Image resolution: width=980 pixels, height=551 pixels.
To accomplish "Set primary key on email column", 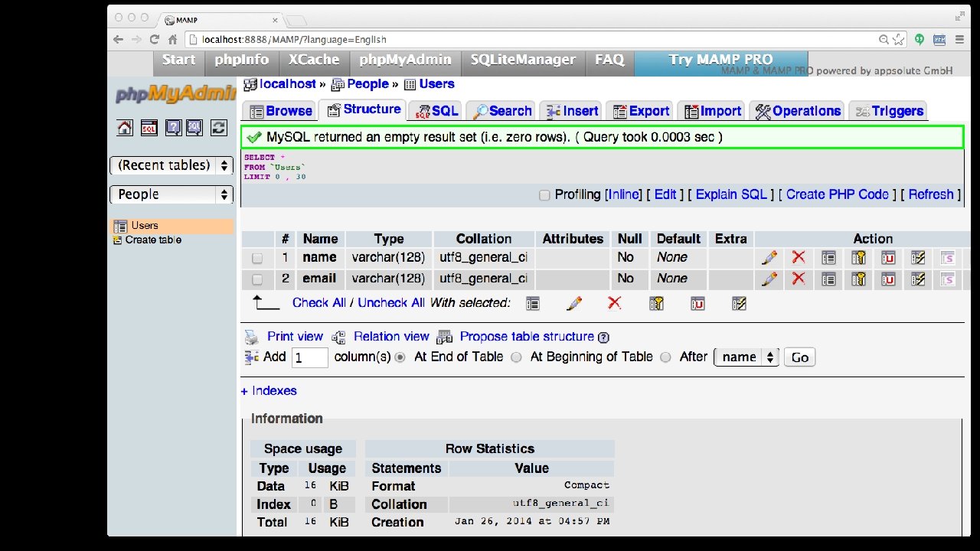I will coord(858,279).
